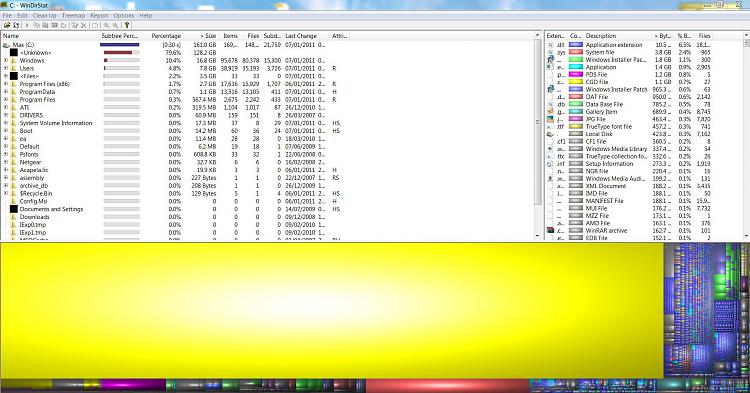The image size is (750, 393).
Task: Click the Copy Path toolbar icon
Action: (x=36, y=25)
